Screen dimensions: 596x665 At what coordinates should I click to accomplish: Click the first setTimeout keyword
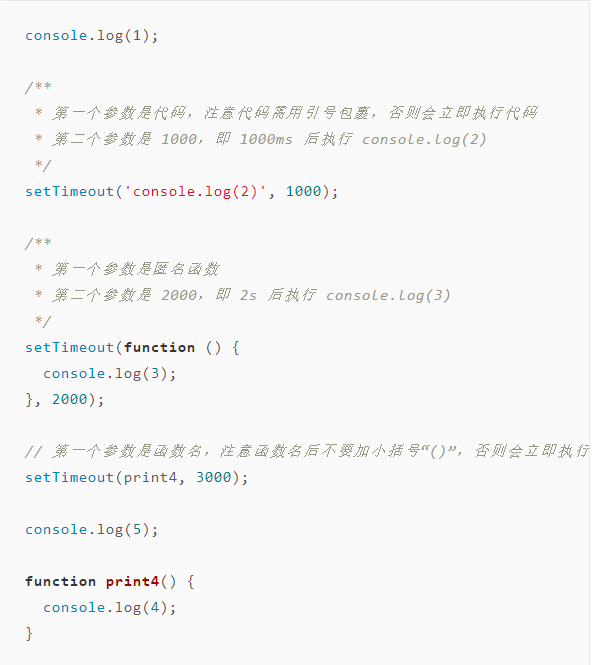[70, 192]
